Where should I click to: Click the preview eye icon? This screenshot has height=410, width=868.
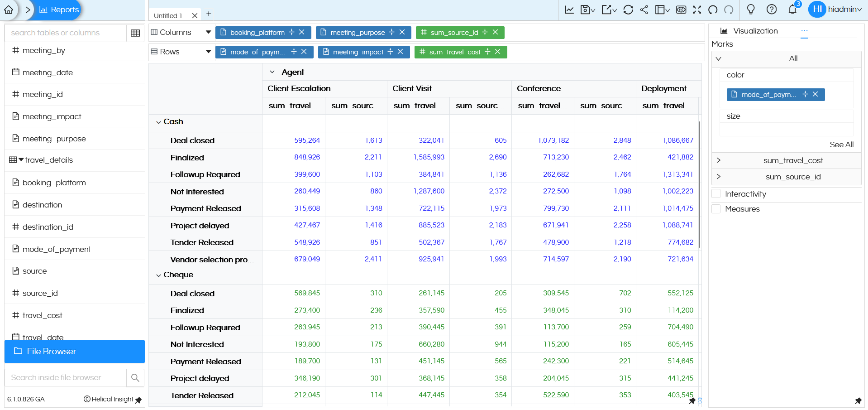(x=681, y=10)
